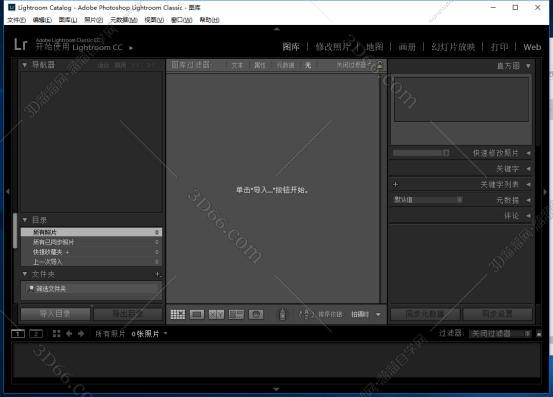Viewport: 553px width, 397px height.
Task: Switch to the 画册 Book module
Action: click(x=407, y=47)
